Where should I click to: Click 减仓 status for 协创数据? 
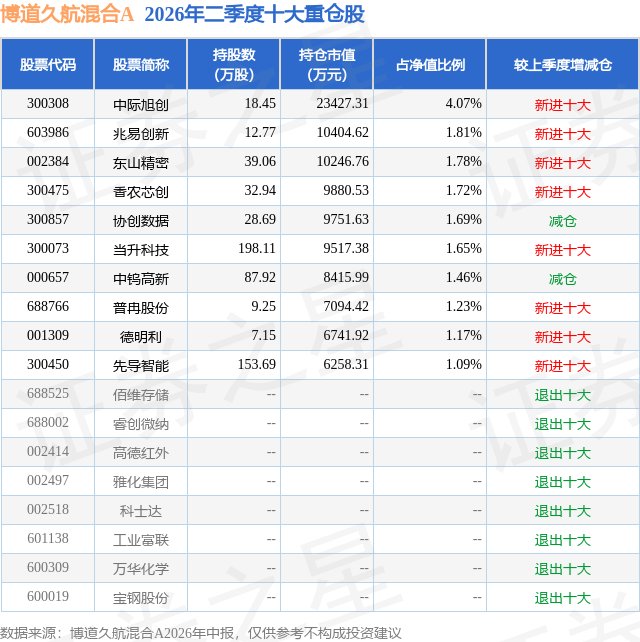pos(563,221)
